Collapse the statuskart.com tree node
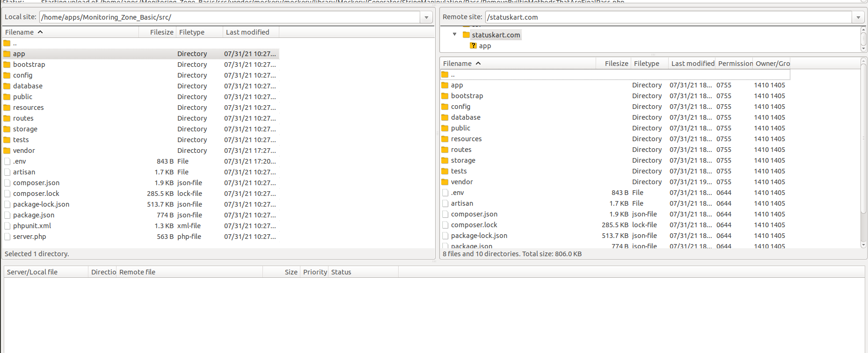 point(454,35)
